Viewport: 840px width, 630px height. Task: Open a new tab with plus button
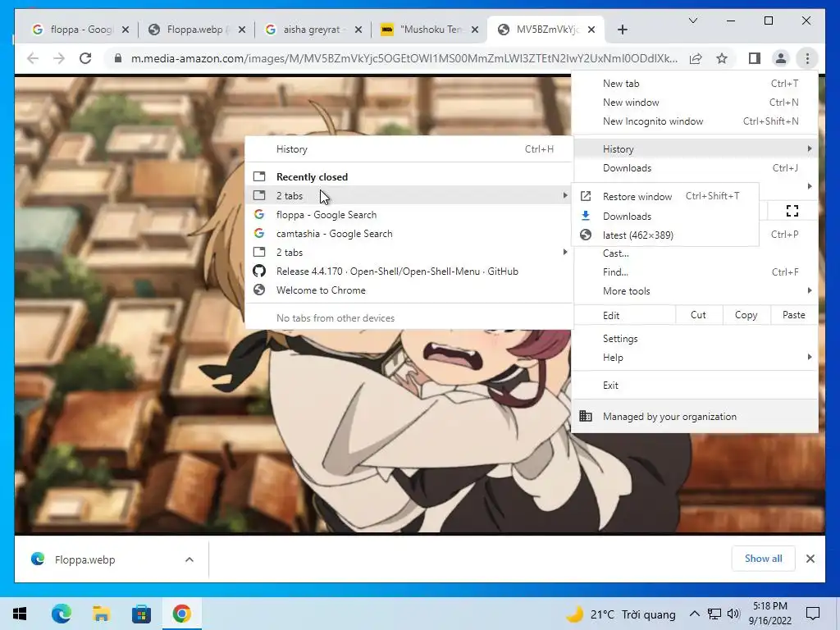pos(622,30)
